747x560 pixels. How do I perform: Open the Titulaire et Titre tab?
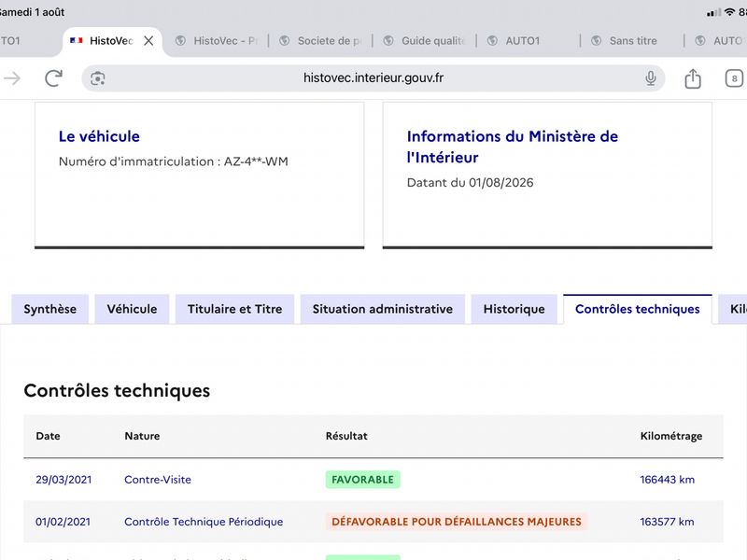(235, 309)
